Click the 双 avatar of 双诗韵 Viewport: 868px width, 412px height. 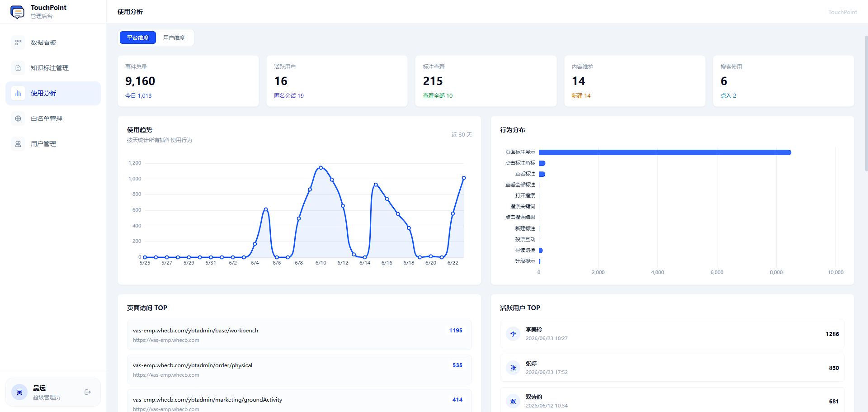click(513, 402)
